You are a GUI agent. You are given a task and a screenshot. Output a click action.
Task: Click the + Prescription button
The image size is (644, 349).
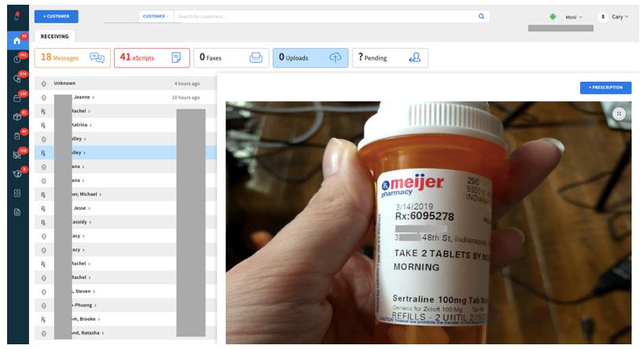click(605, 87)
